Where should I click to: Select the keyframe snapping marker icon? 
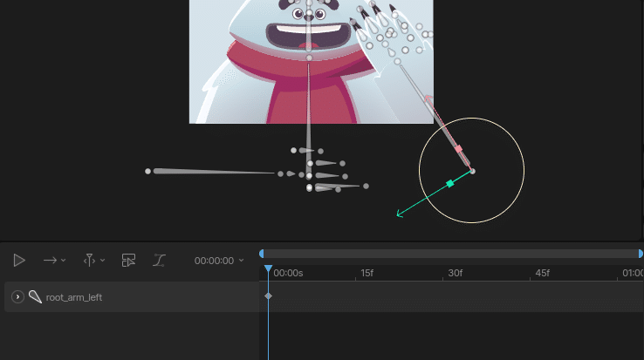[89, 261]
